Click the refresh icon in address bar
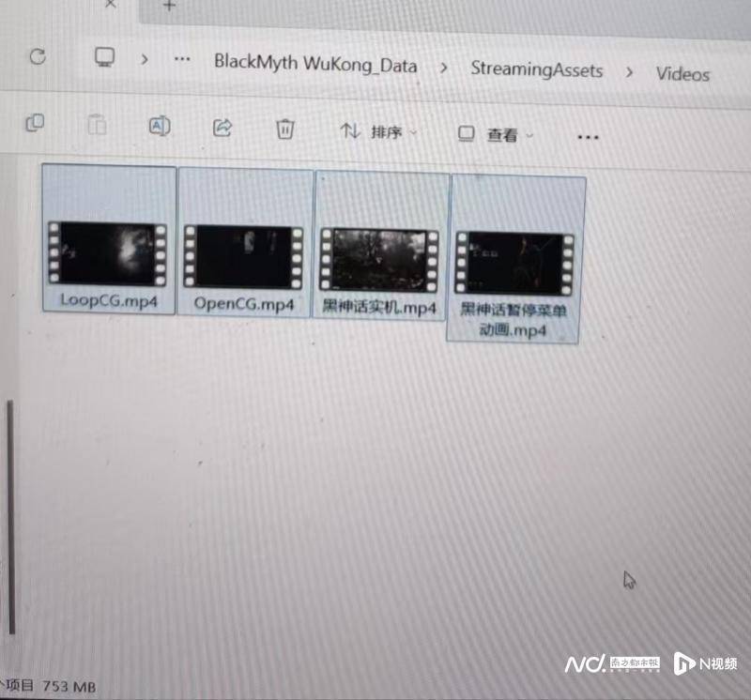The height and width of the screenshot is (700, 751). click(x=38, y=56)
